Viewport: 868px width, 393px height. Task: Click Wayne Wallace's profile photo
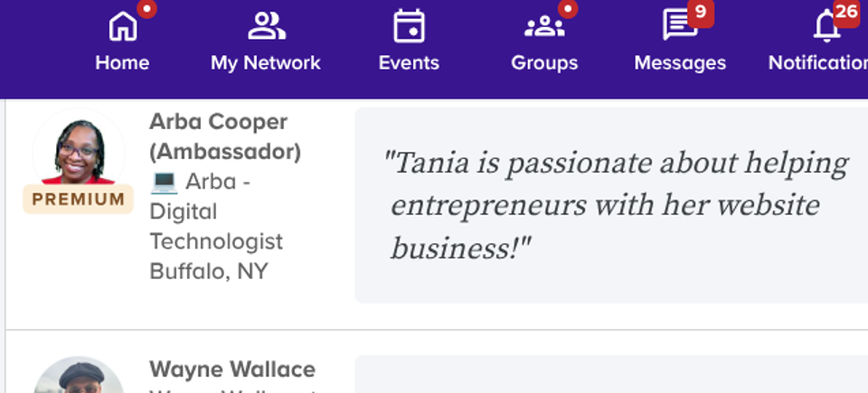tap(79, 375)
